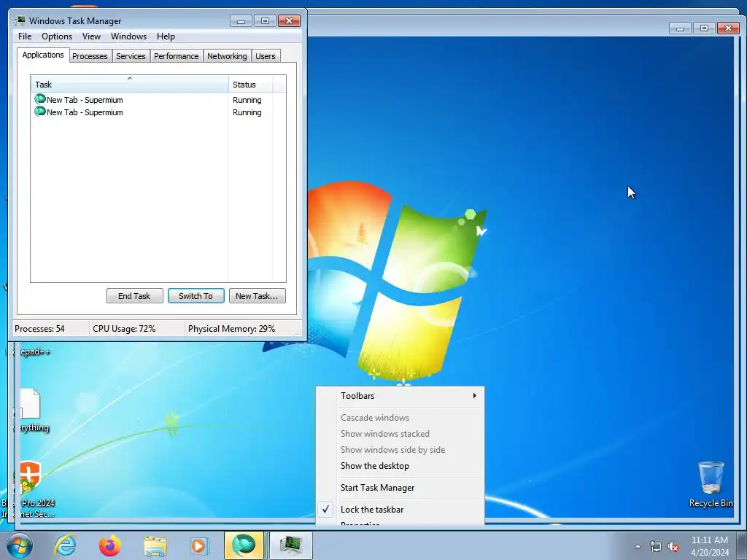Open the Options menu in Task Manager

pyautogui.click(x=57, y=36)
